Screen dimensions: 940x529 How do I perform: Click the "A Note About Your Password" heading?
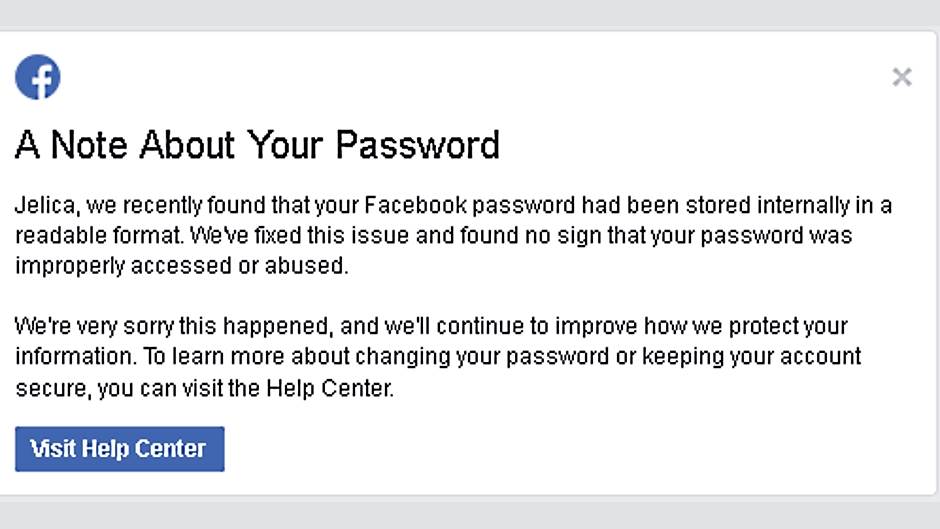(x=257, y=146)
